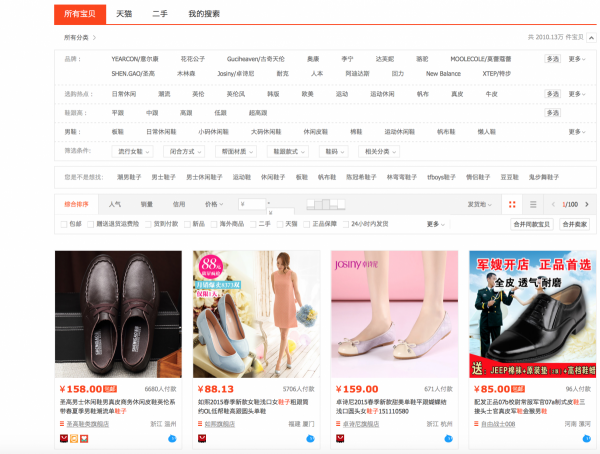
Task: Collapse filter panel arrow beside item count
Action: [x=592, y=38]
